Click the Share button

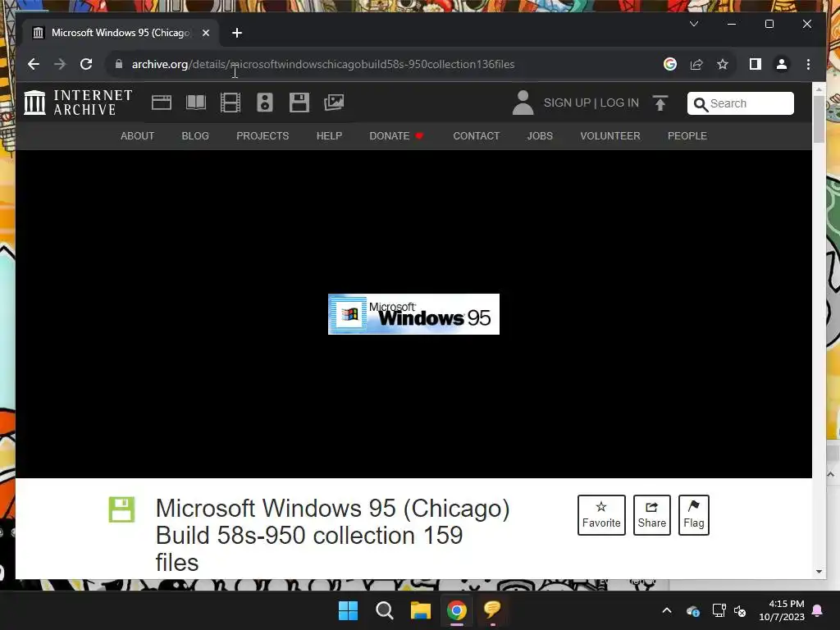coord(651,515)
